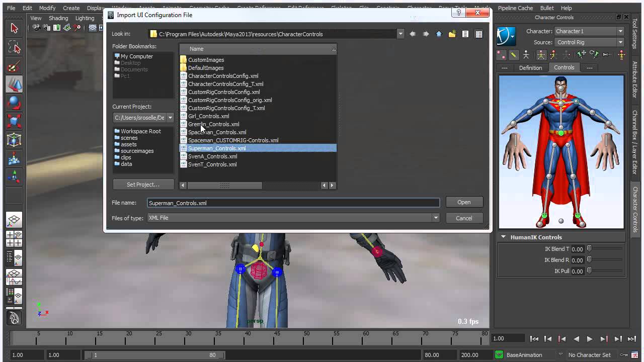644x362 pixels.
Task: Toggle Pin Translation green pin
Action: (582, 54)
